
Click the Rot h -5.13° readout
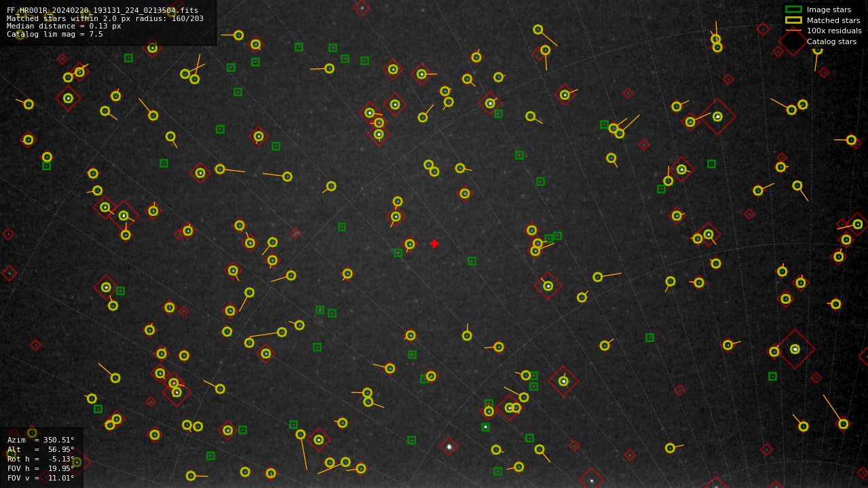pos(41,459)
